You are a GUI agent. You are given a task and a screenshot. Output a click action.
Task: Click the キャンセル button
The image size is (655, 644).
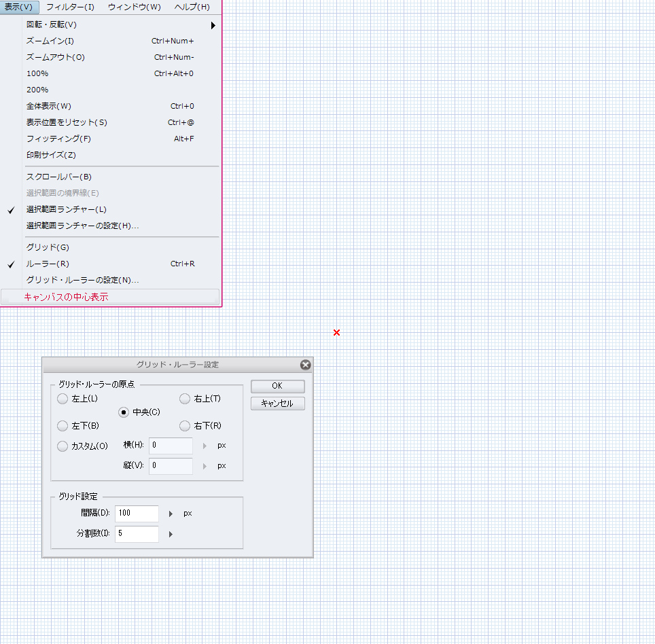(277, 404)
